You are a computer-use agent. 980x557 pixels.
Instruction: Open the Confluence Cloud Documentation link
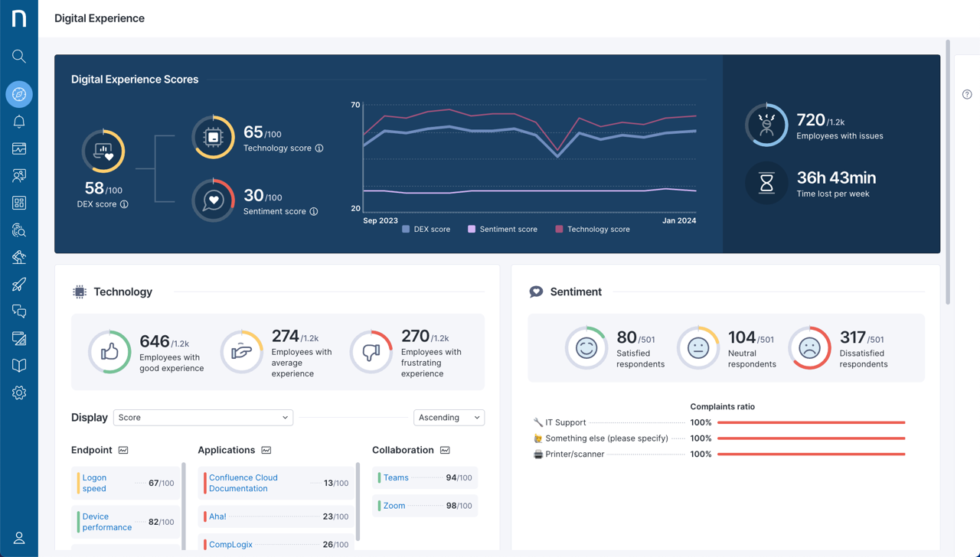[x=243, y=483]
